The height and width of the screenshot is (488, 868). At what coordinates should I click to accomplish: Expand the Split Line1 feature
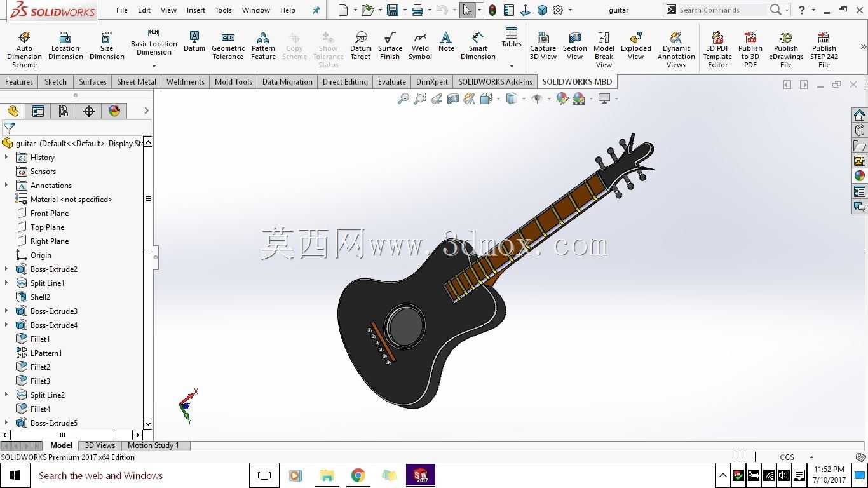pos(6,283)
